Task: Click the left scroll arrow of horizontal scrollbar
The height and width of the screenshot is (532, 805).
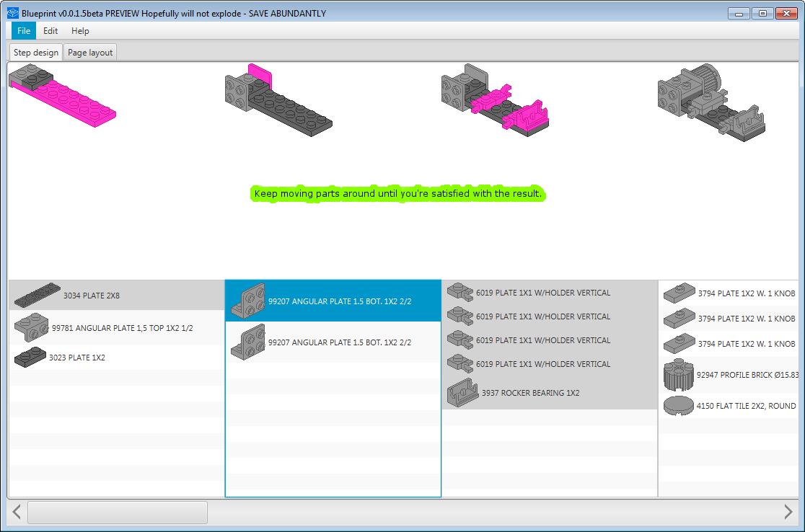Action: coord(17,512)
